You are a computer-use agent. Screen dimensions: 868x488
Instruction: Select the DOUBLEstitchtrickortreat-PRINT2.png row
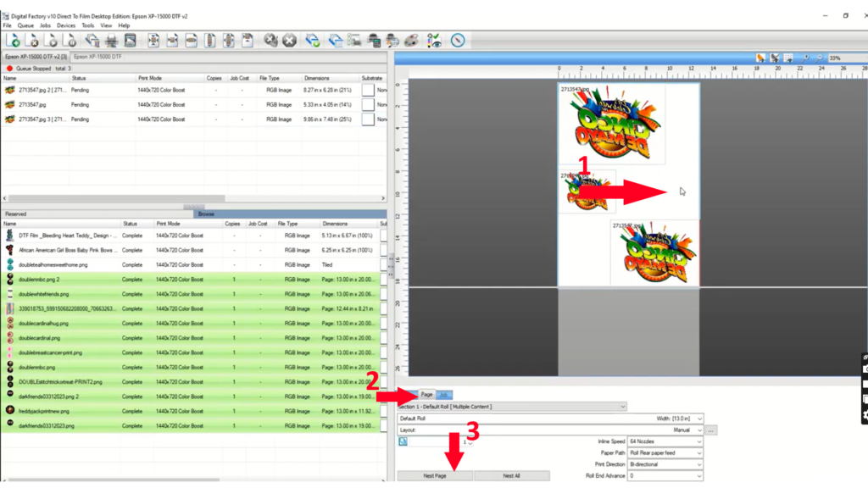coord(191,382)
